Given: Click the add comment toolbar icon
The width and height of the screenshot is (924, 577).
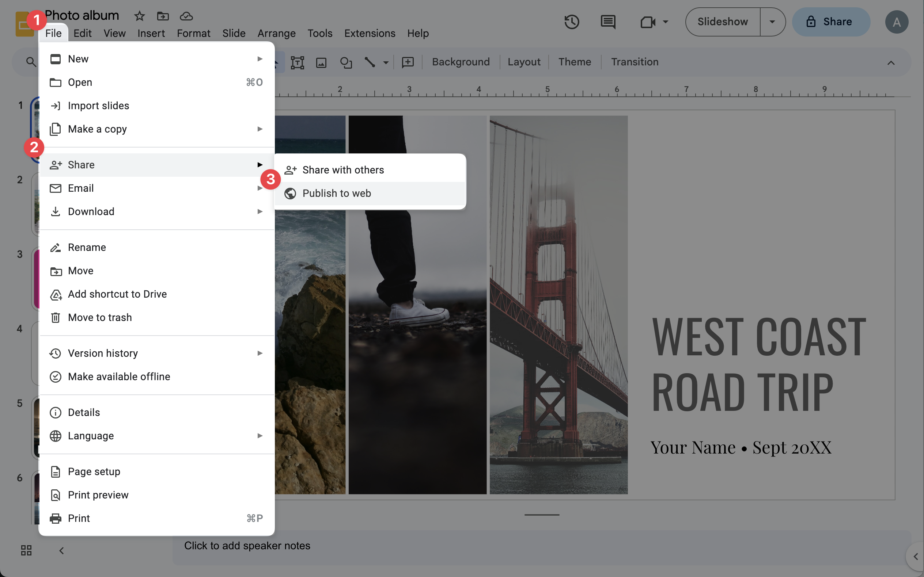Looking at the screenshot, I should [408, 62].
